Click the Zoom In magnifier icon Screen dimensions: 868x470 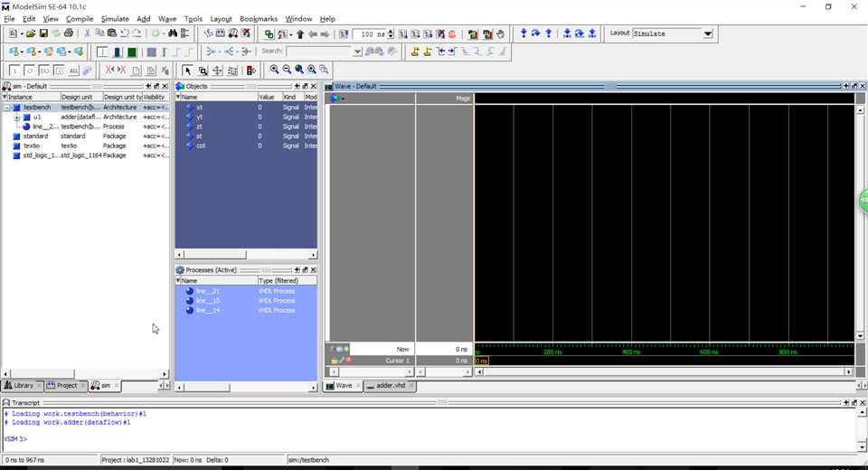coord(274,70)
